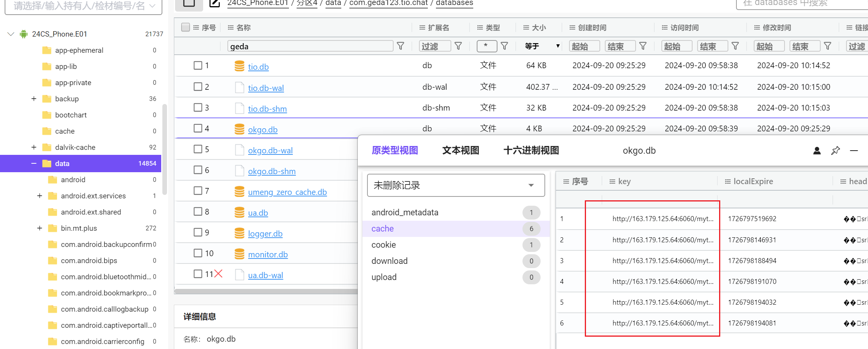Switch to the 文本视图 tab
Viewport: 868px width, 349px height.
click(461, 150)
